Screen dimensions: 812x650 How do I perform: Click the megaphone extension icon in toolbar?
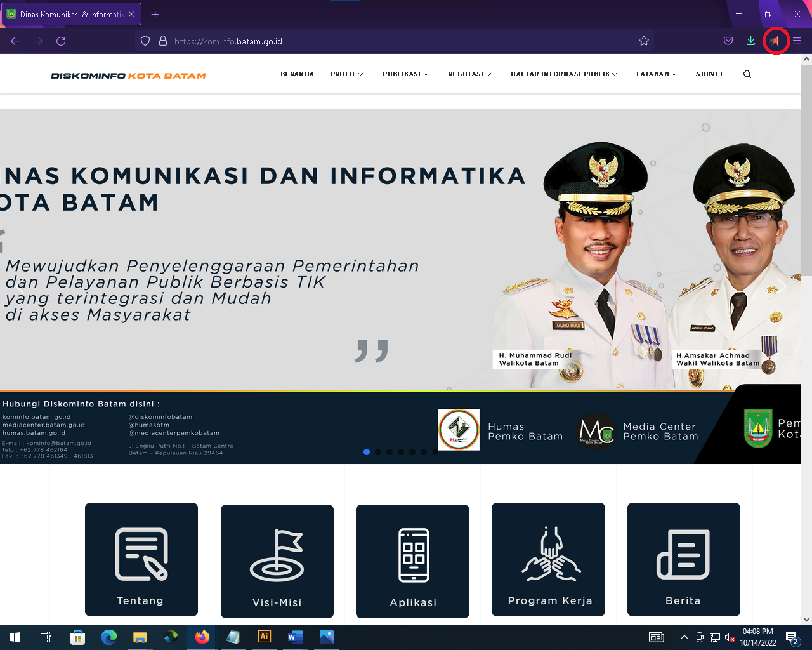point(775,41)
